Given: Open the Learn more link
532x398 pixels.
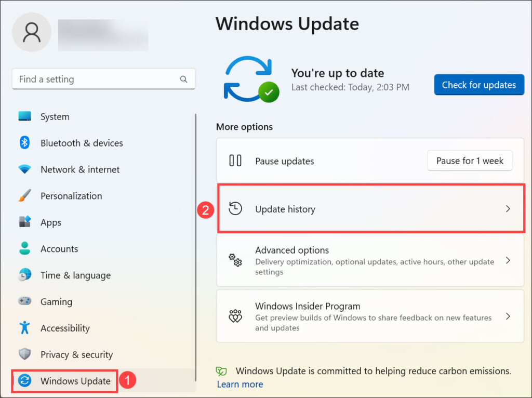Looking at the screenshot, I should click(240, 384).
